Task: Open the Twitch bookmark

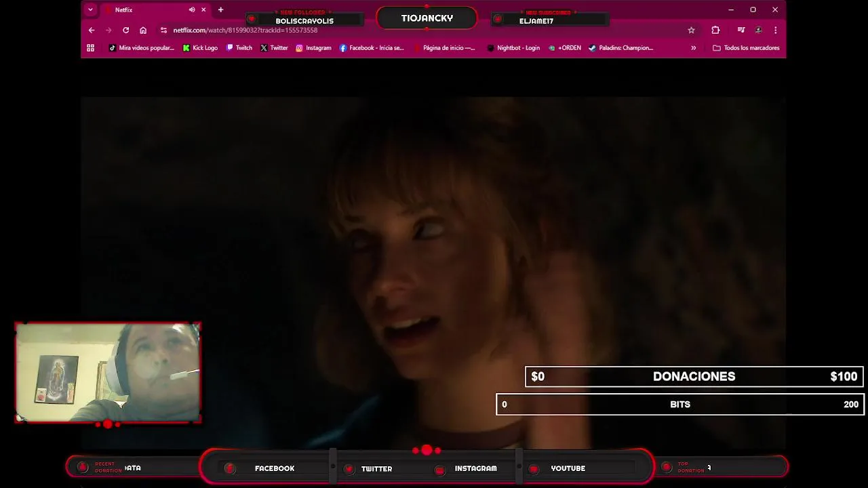Action: [x=239, y=47]
